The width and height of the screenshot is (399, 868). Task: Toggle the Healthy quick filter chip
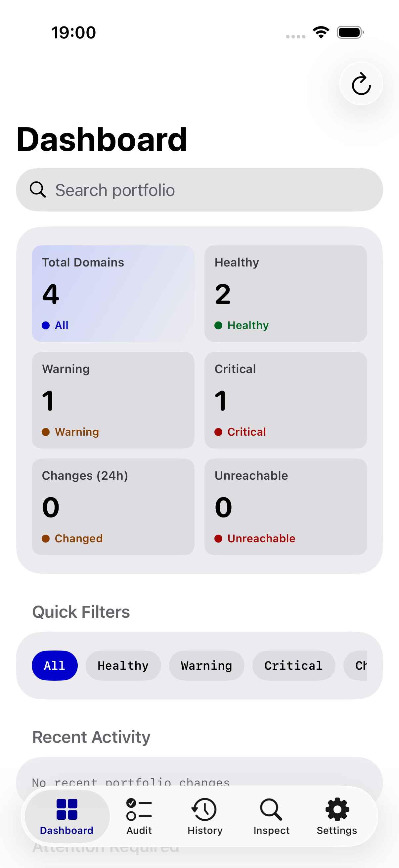point(123,665)
